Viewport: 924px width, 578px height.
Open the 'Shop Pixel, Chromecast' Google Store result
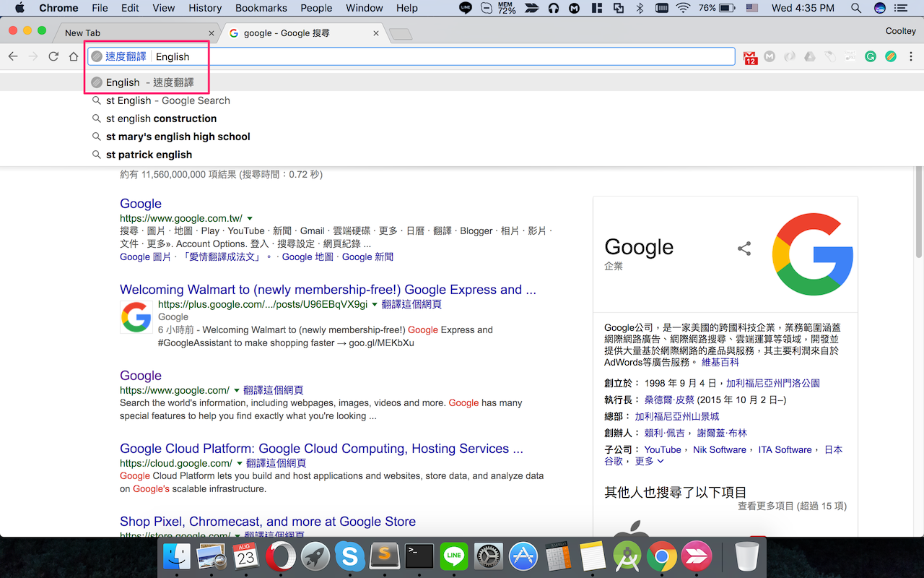pyautogui.click(x=268, y=522)
